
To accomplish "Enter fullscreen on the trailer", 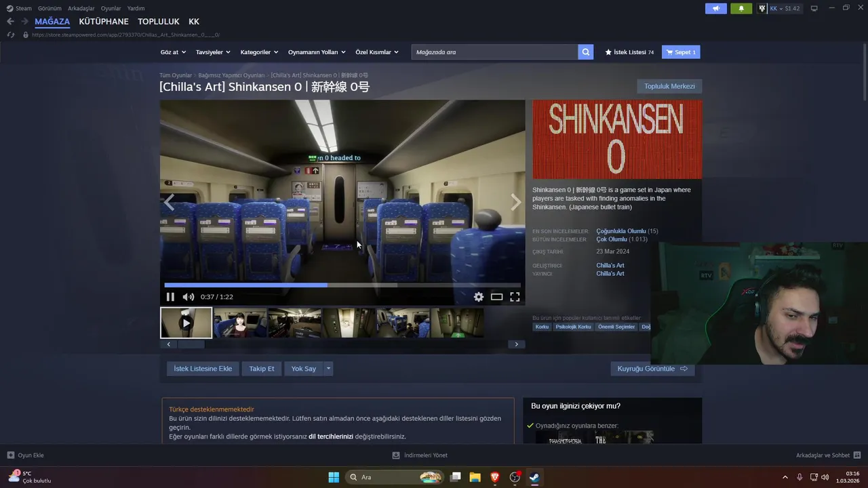I will pyautogui.click(x=515, y=297).
